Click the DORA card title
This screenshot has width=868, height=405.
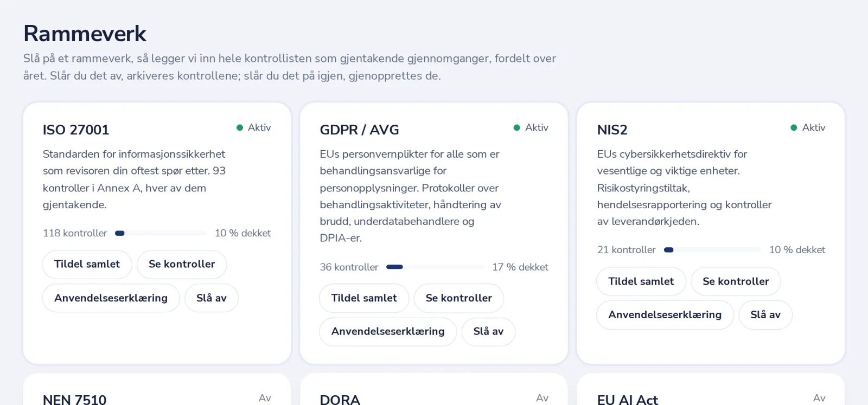click(340, 400)
